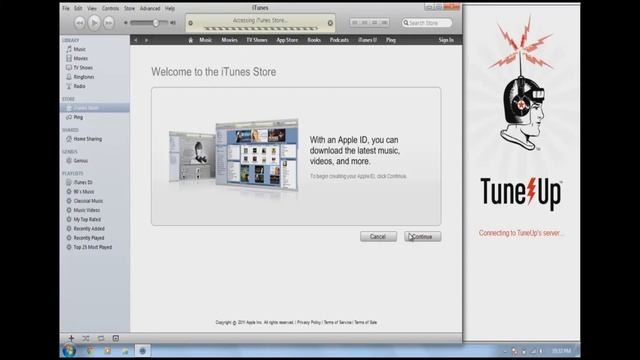This screenshot has width=640, height=360.
Task: Click the iTunes Store preview image
Action: click(233, 155)
